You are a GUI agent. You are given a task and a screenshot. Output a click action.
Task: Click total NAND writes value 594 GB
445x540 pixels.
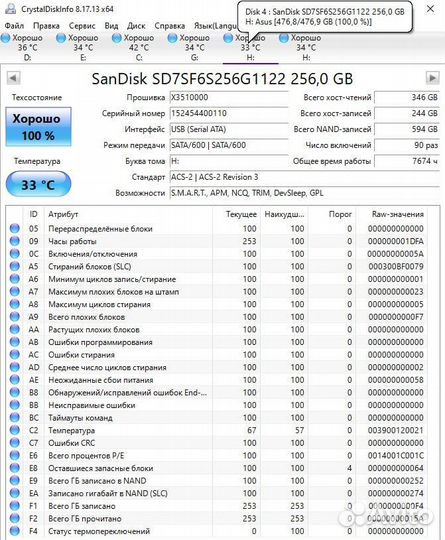[x=407, y=129]
